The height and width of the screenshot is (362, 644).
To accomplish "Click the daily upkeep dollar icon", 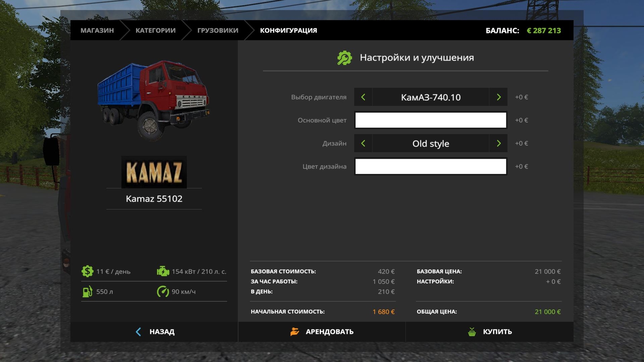I will pyautogui.click(x=87, y=271).
